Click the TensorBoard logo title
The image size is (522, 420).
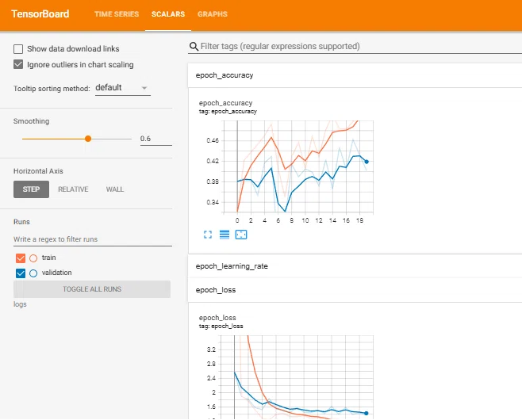[40, 14]
